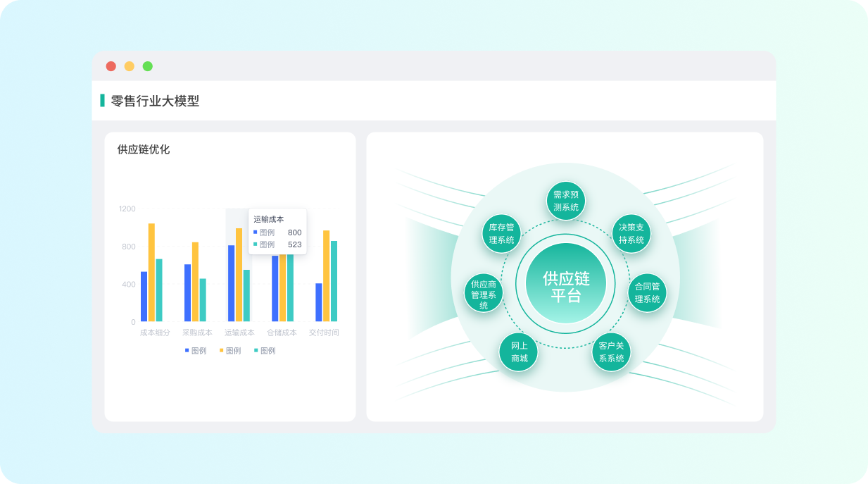Click the 400 y-axis label
This screenshot has height=484, width=868.
pyautogui.click(x=129, y=284)
